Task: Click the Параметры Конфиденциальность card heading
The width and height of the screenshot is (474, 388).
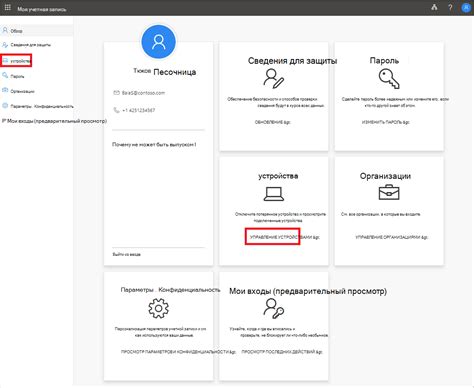Action: point(171,290)
